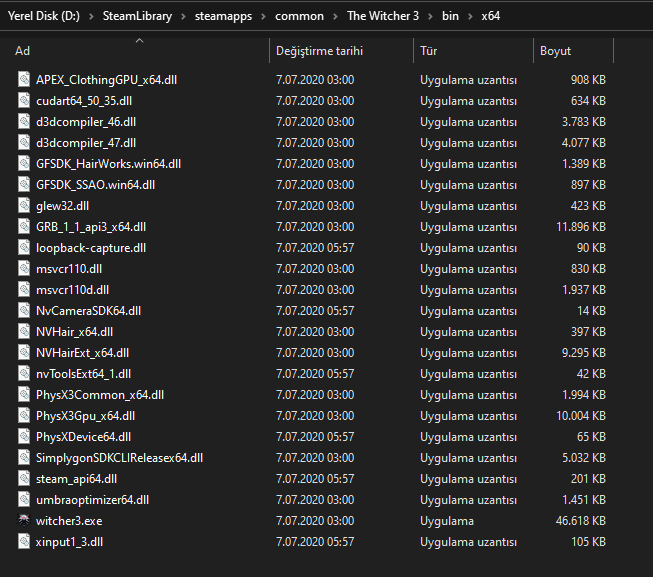
Task: Expand the chevron after steamapps breadcrumb
Action: coord(263,17)
